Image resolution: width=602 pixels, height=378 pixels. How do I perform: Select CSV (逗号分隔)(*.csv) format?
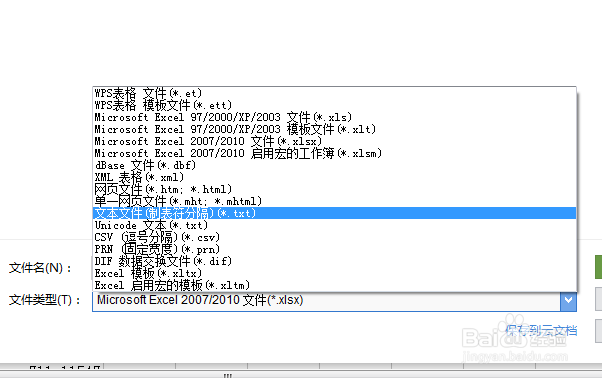click(x=334, y=237)
